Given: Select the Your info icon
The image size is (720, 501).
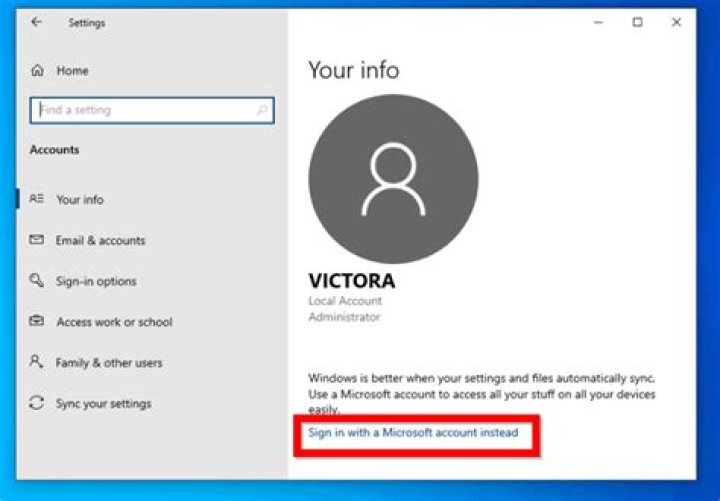Looking at the screenshot, I should pyautogui.click(x=37, y=199).
